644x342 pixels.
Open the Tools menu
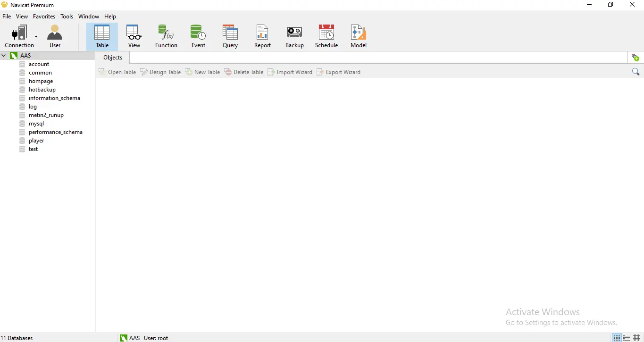pyautogui.click(x=67, y=17)
